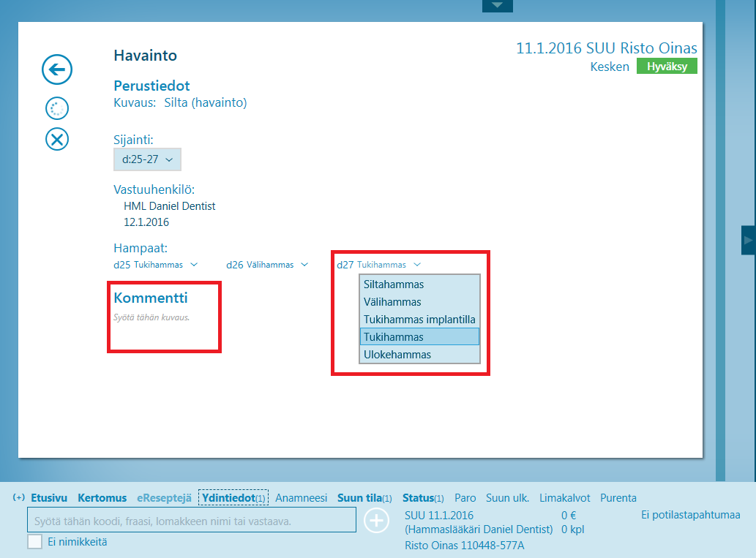The width and height of the screenshot is (756, 558).
Task: Choose Tukihammas implantilla option
Action: (x=419, y=320)
